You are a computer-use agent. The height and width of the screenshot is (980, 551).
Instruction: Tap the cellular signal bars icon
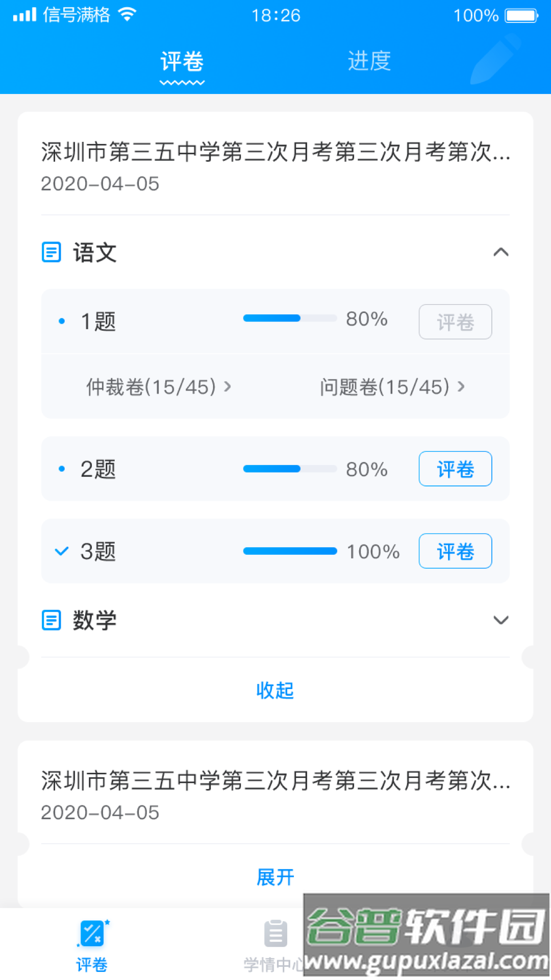point(24,14)
